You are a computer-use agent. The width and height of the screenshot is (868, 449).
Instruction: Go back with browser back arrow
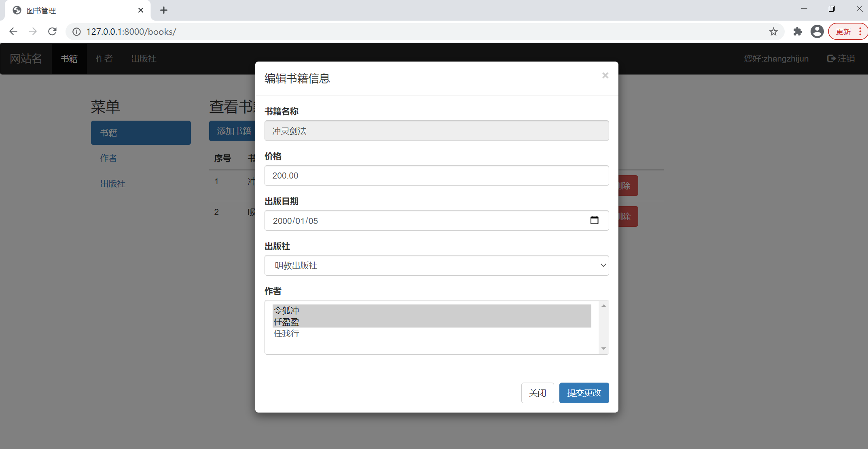13,32
